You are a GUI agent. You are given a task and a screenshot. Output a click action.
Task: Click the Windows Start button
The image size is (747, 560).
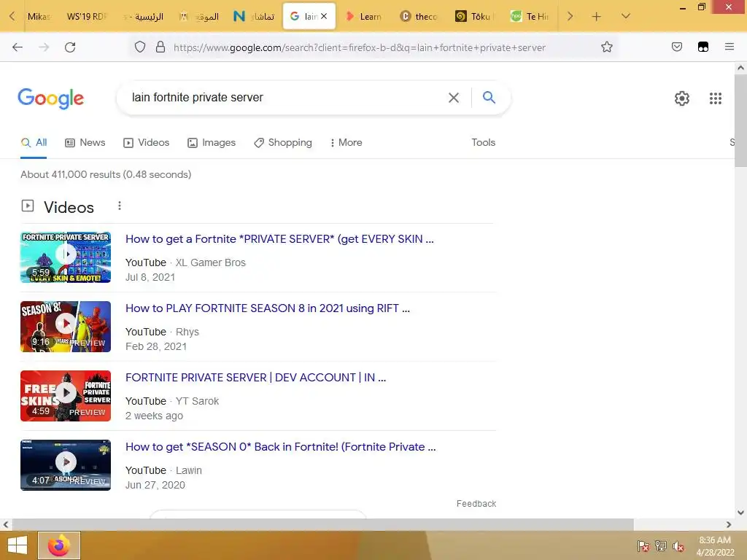(x=18, y=545)
